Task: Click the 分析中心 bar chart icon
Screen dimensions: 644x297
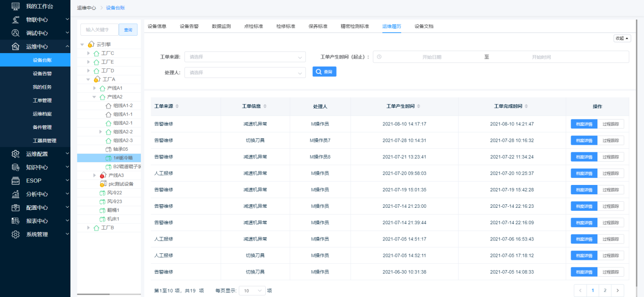Action: click(x=15, y=194)
